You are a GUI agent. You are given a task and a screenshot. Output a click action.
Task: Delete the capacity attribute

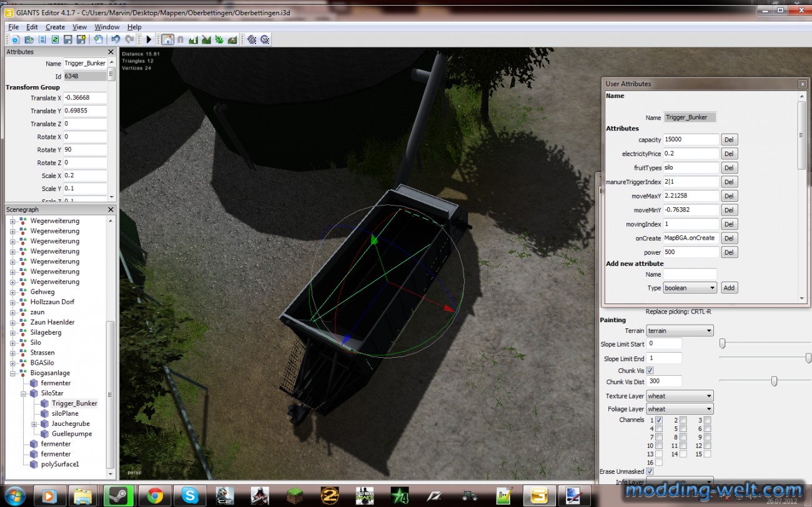pyautogui.click(x=729, y=140)
